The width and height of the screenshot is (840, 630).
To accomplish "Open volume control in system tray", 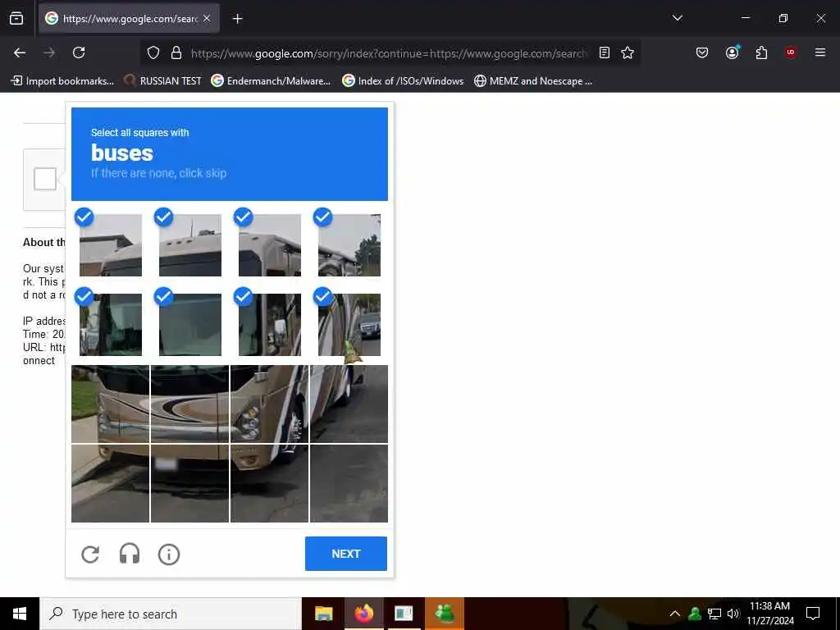I will [x=733, y=614].
